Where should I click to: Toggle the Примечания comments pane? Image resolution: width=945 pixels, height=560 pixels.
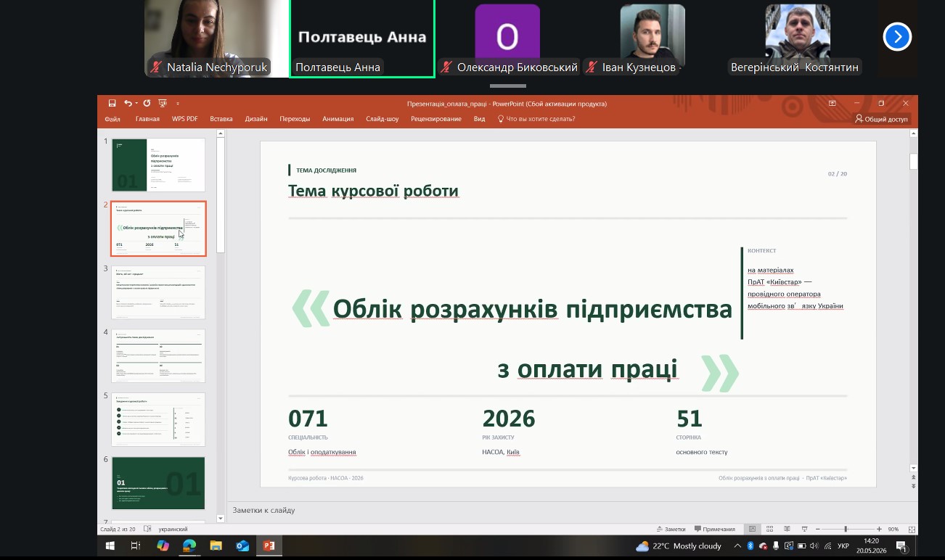[x=715, y=529]
